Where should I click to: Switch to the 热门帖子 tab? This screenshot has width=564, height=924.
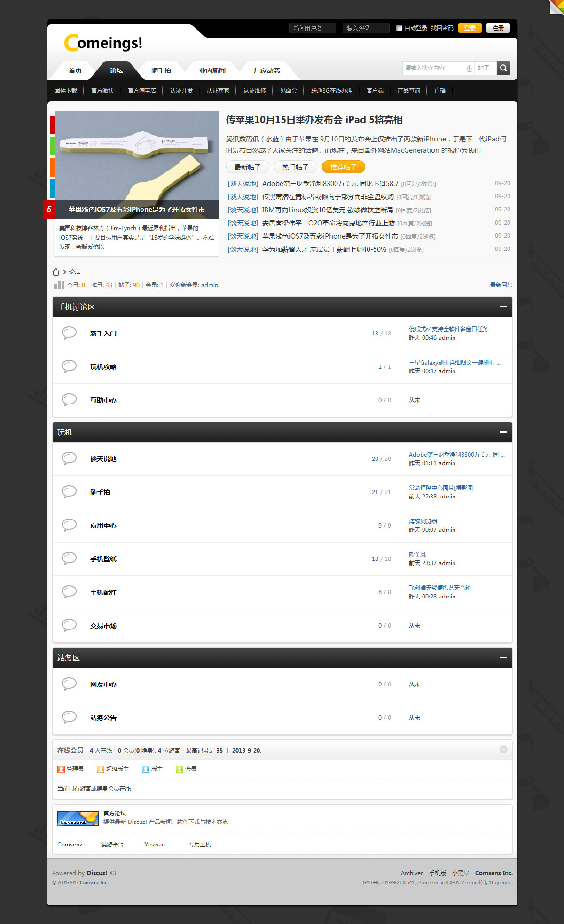click(x=296, y=167)
